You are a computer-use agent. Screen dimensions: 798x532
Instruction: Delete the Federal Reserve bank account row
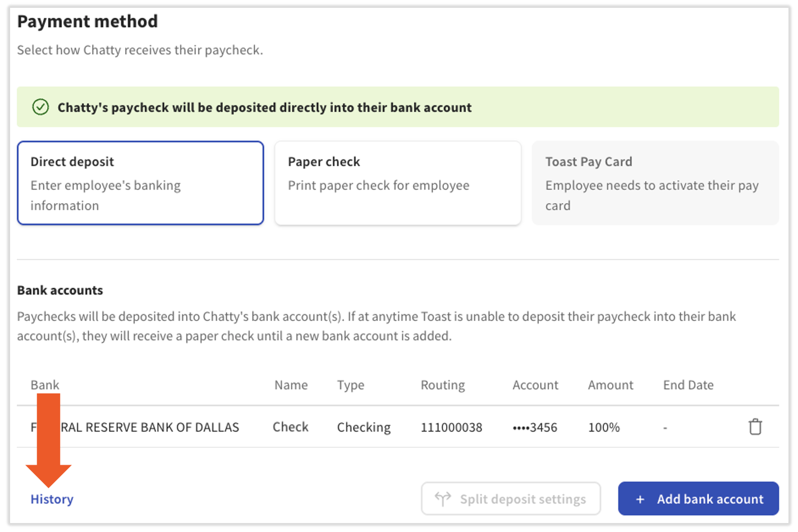[755, 427]
